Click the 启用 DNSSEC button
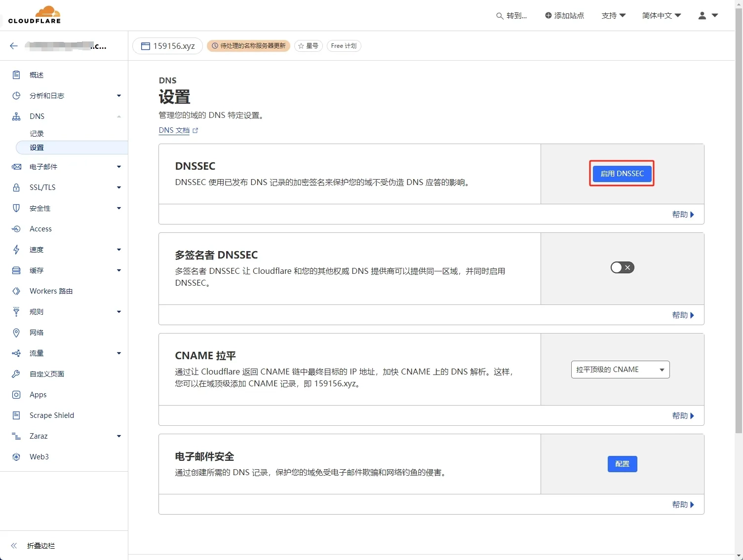Viewport: 743px width, 560px height. [622, 174]
